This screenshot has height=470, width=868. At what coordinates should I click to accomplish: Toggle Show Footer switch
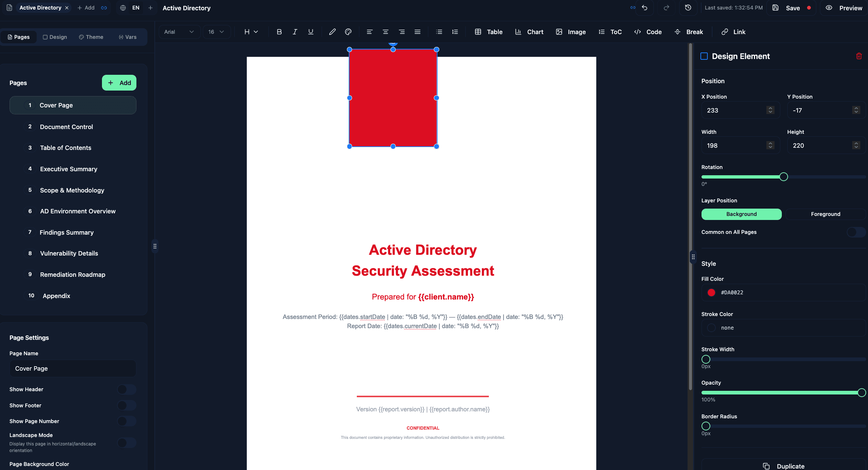pyautogui.click(x=127, y=405)
